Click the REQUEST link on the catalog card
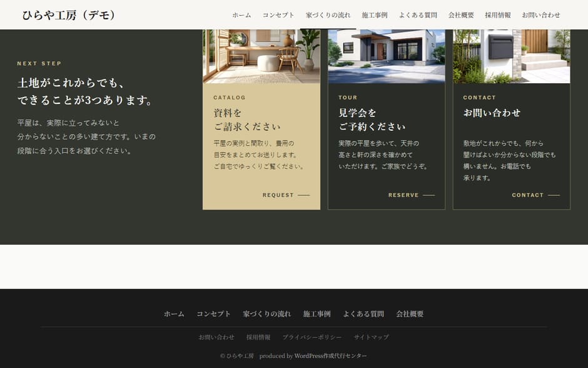This screenshot has width=588, height=368. click(286, 195)
